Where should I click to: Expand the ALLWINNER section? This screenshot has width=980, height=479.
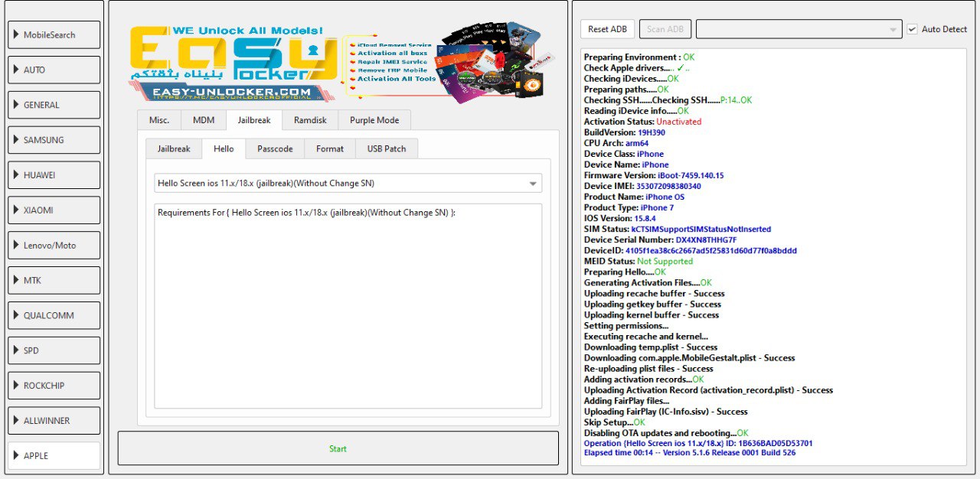[54, 421]
